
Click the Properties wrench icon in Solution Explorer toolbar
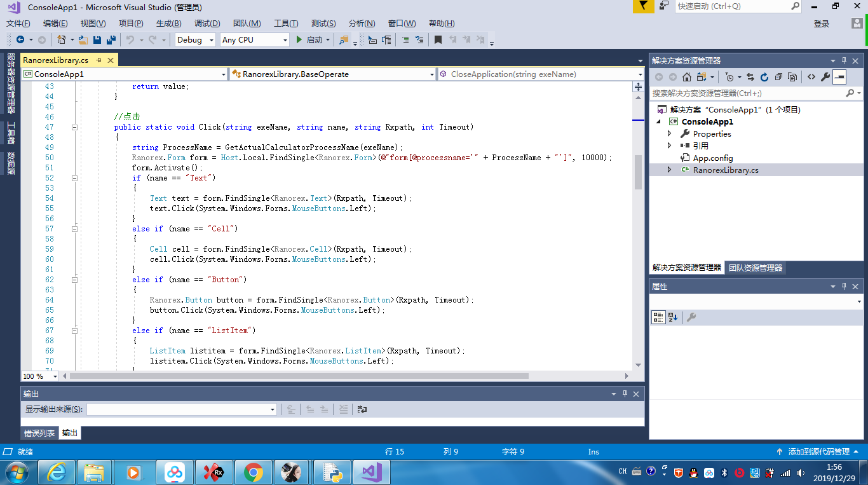point(825,77)
